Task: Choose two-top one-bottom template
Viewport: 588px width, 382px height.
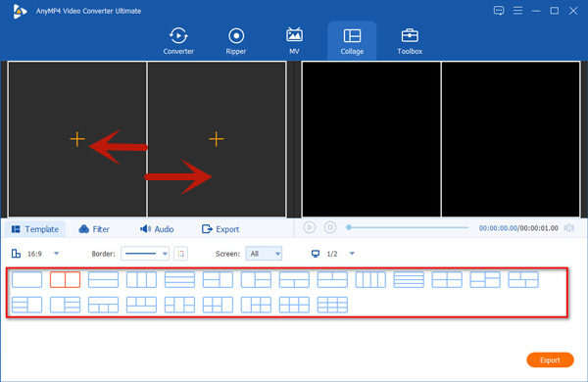Action: [x=332, y=280]
